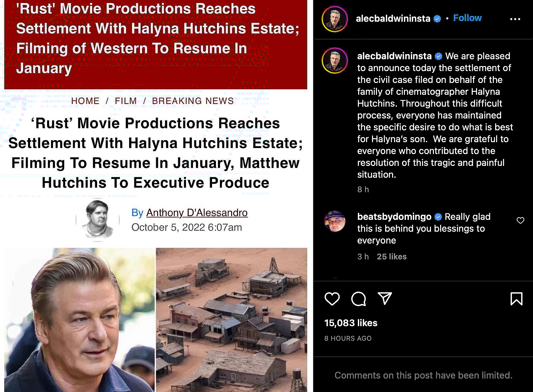Open alecbaldwininsta profile picture in header
This screenshot has height=392, width=533.
point(335,19)
